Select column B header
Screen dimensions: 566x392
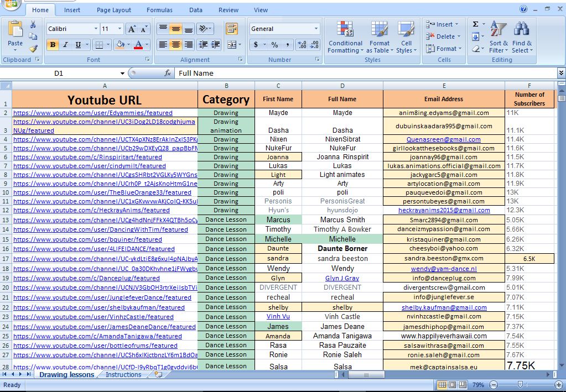coord(226,86)
